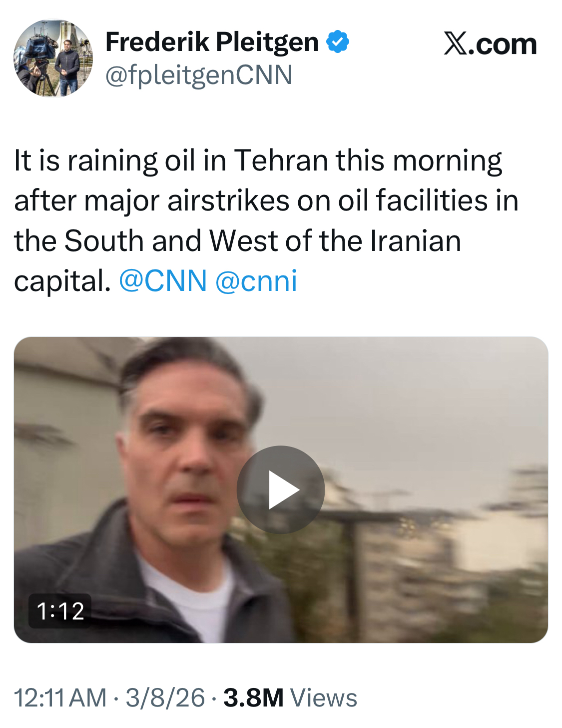The width and height of the screenshot is (562, 728).
Task: Click the word "airstrikes" in the tweet
Action: pyautogui.click(x=228, y=201)
